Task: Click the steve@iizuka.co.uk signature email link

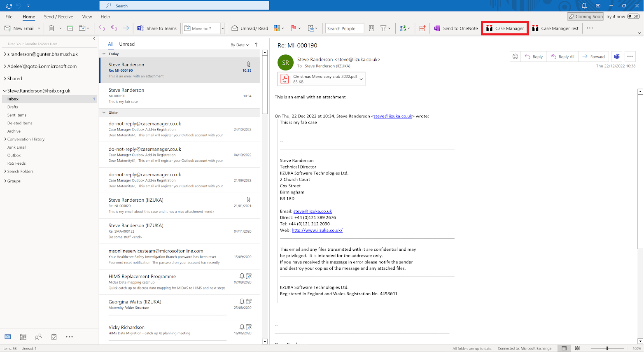Action: 313,211
